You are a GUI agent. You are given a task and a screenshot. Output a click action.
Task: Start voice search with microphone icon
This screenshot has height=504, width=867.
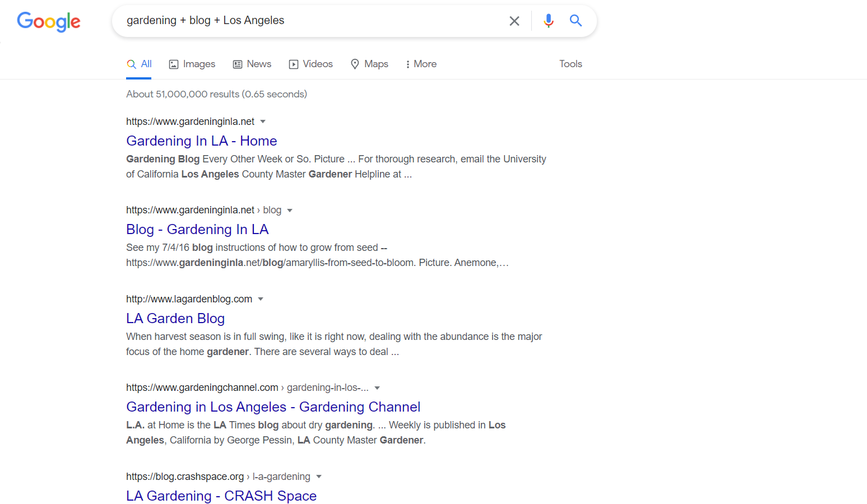[548, 21]
